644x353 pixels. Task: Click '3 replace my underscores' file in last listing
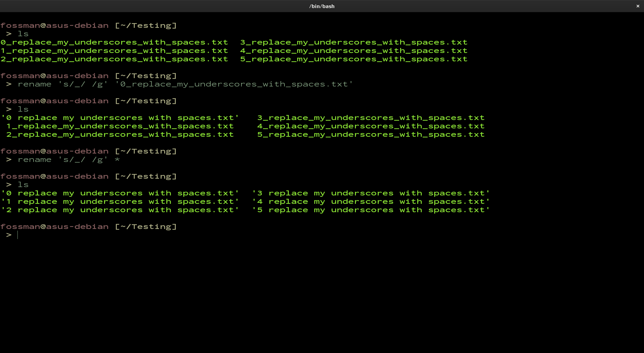[x=371, y=193]
